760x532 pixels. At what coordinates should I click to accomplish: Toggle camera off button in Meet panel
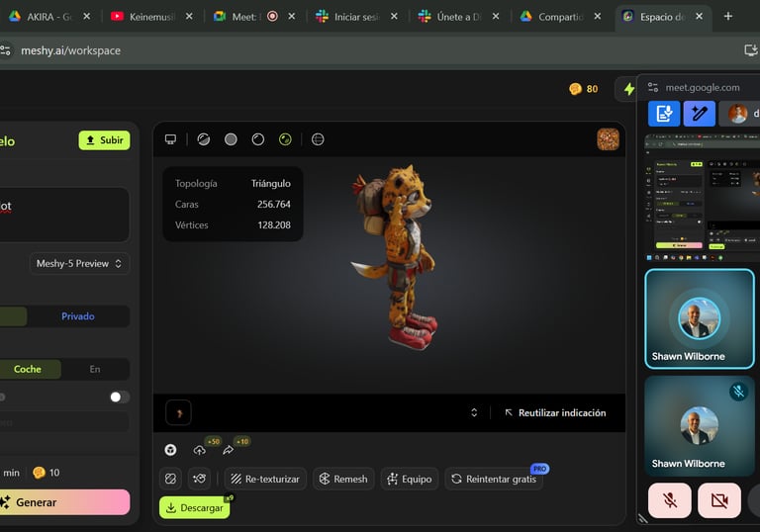pyautogui.click(x=719, y=500)
